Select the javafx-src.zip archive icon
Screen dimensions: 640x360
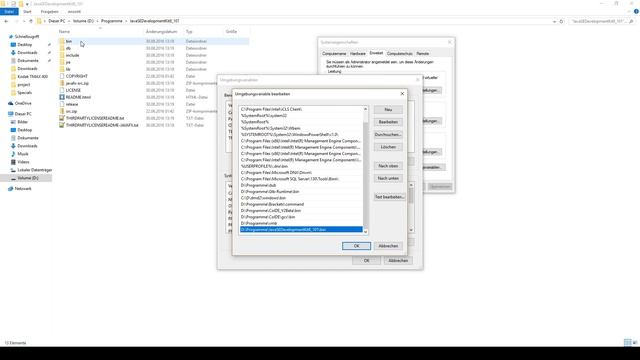pyautogui.click(x=62, y=83)
